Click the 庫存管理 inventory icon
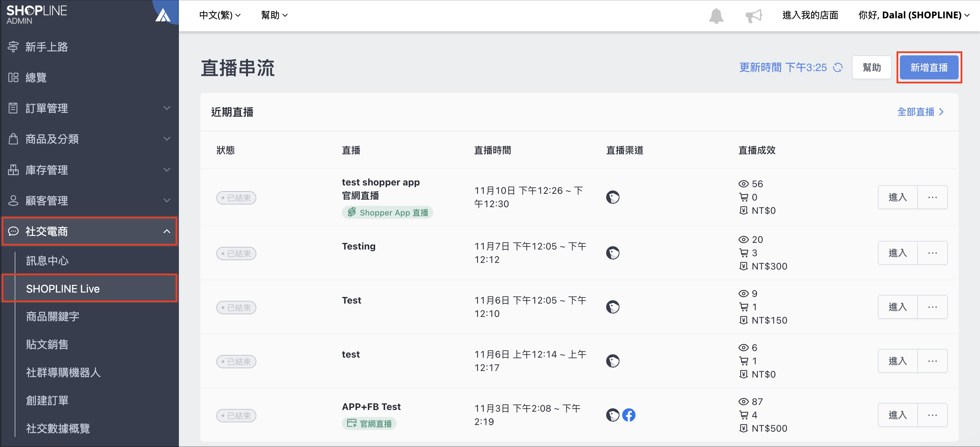 [13, 170]
